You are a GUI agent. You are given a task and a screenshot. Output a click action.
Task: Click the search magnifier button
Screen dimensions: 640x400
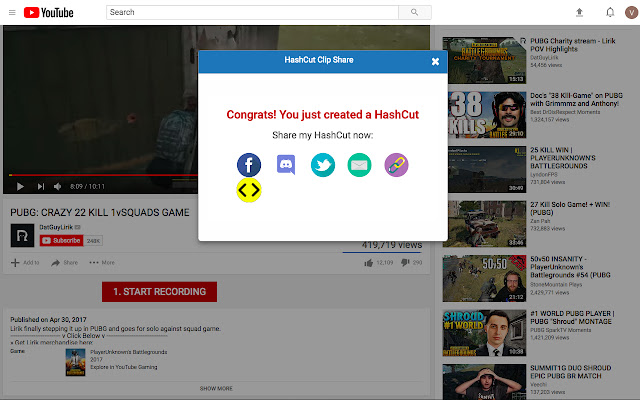[x=415, y=12]
